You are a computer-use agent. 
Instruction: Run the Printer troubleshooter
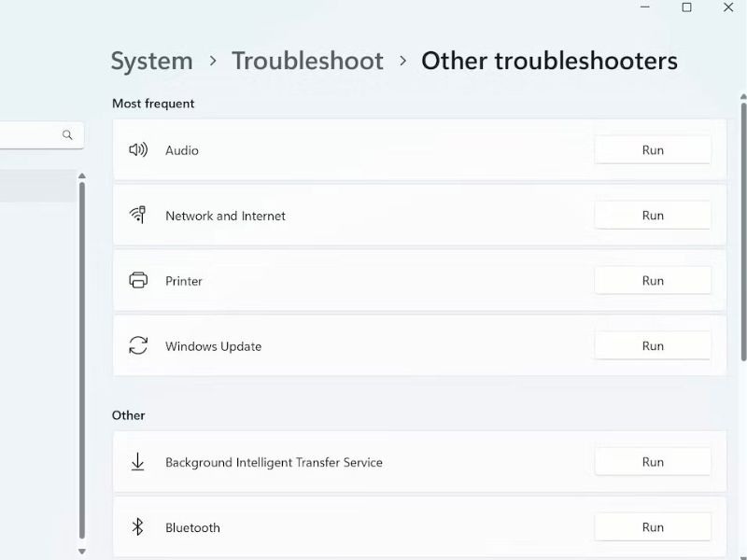coord(652,281)
